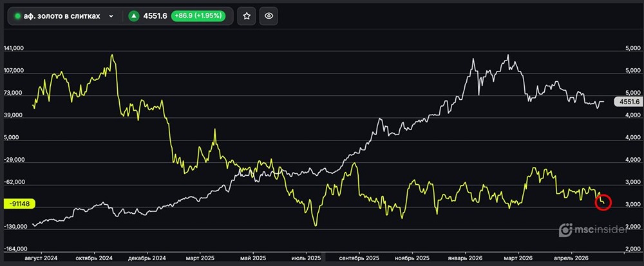This screenshot has height=266, width=644.
Task: Select the октябрь 2024 time axis label
Action: (95, 258)
